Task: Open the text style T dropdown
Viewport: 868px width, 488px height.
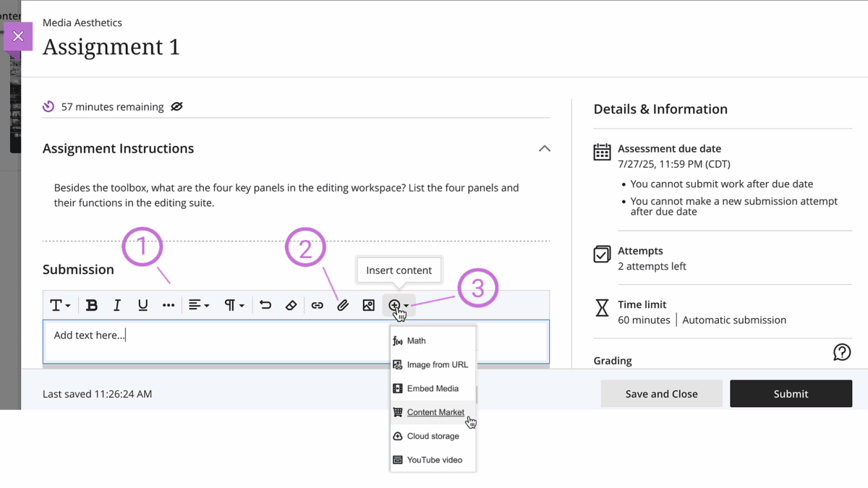Action: click(x=59, y=305)
